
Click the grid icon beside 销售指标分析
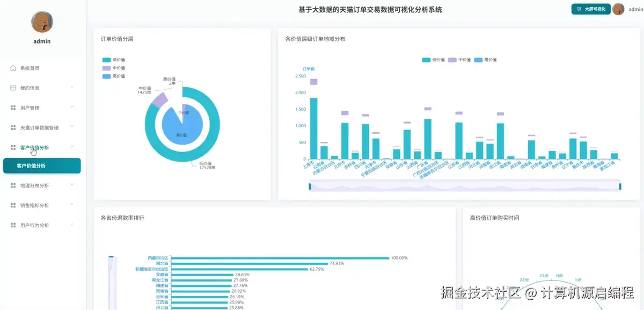pos(13,205)
